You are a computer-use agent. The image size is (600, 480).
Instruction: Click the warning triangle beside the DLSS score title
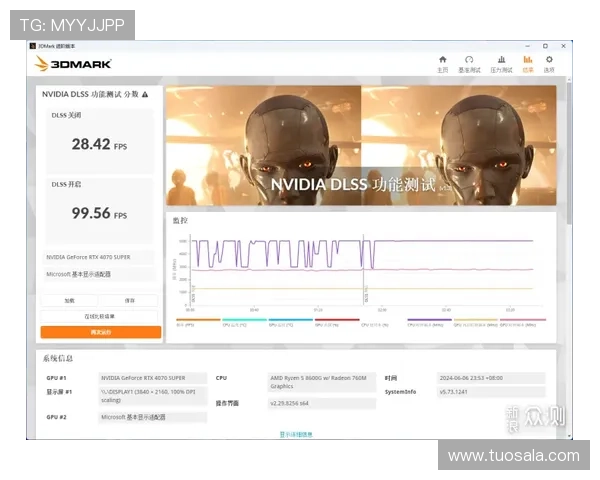[145, 94]
